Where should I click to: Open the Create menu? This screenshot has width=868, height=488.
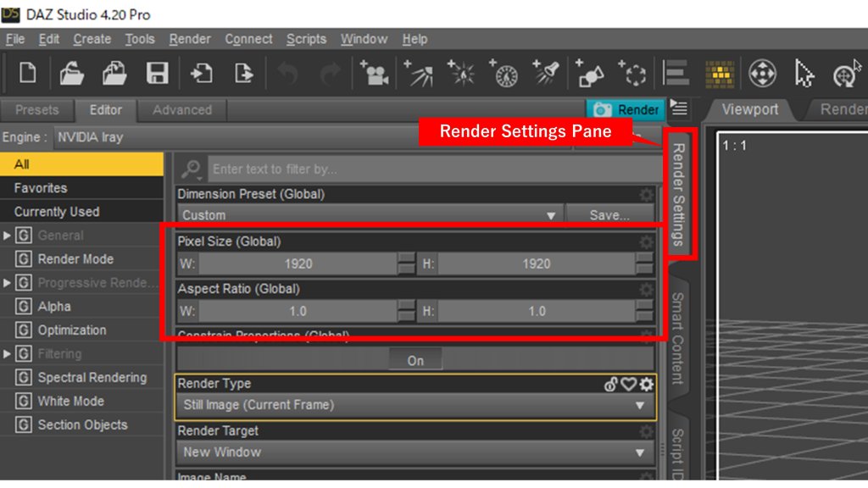pyautogui.click(x=92, y=39)
